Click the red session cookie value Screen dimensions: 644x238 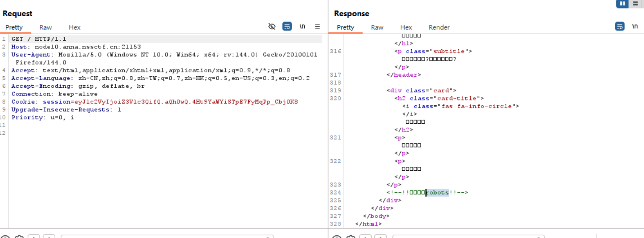[x=186, y=102]
